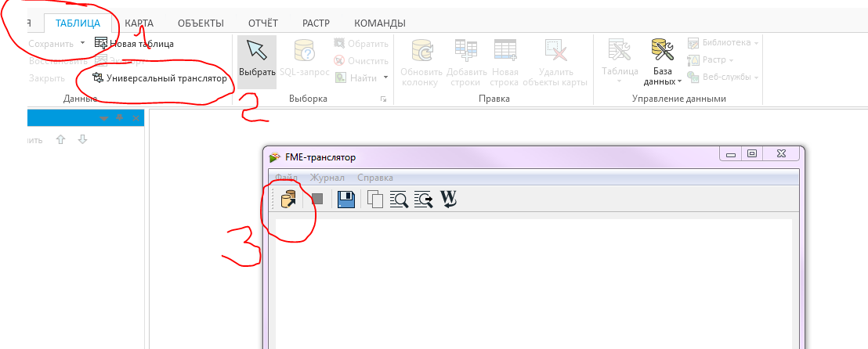Open the Справка menu in FME-транслятор
Screen dimensions: 868x349
(375, 178)
